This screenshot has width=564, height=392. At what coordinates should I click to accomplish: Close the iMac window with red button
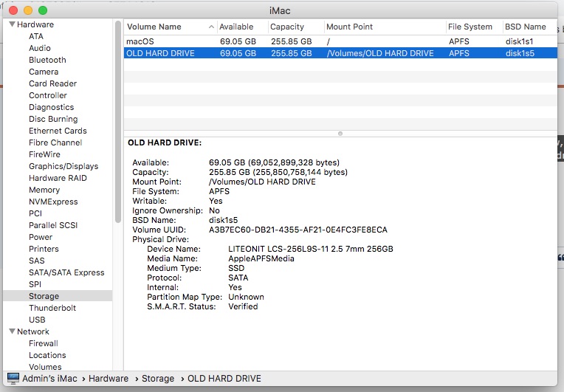tap(13, 10)
